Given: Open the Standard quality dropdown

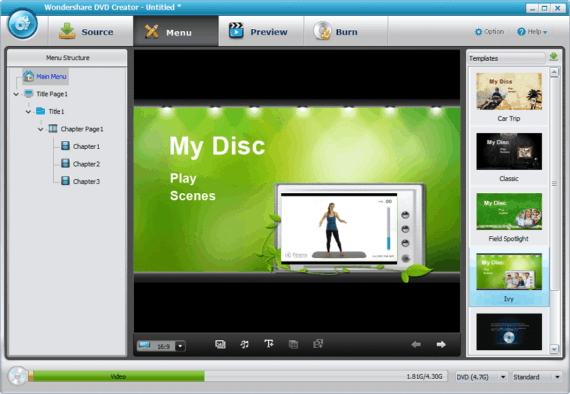Looking at the screenshot, I should click(x=537, y=377).
